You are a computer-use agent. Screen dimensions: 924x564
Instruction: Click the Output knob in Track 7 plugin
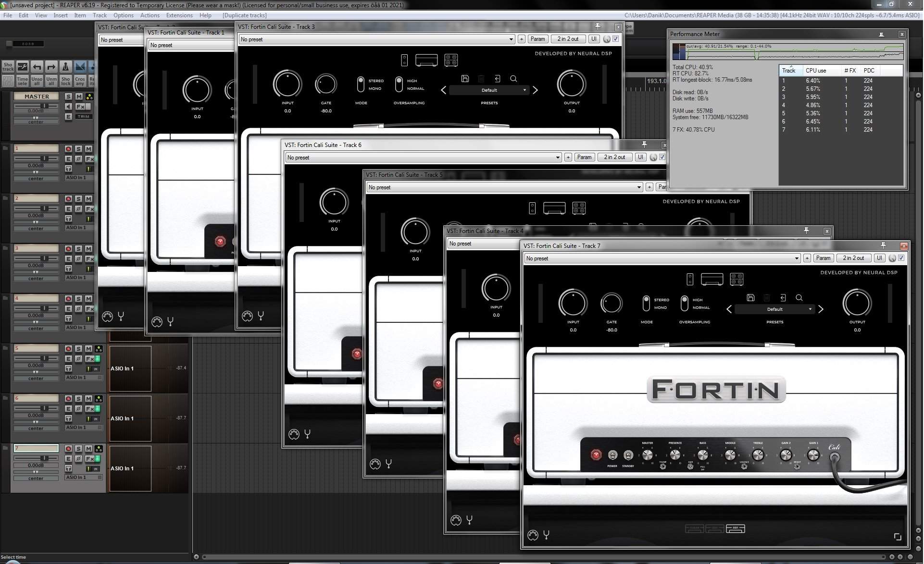857,303
